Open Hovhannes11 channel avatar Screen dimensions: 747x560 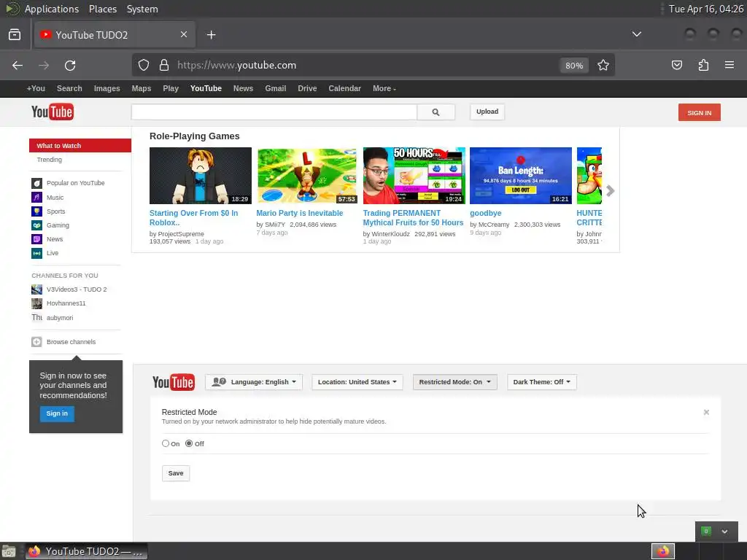coord(36,303)
